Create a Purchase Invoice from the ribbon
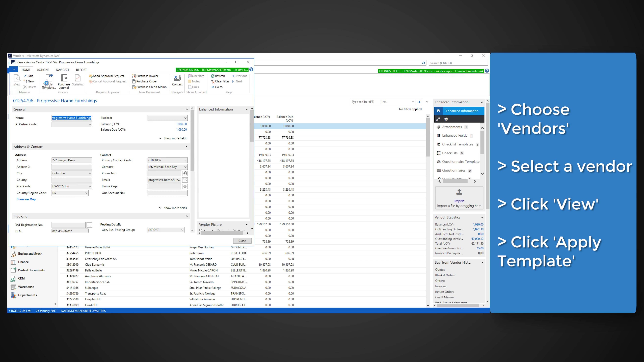Image resolution: width=644 pixels, height=362 pixels. pos(147,76)
